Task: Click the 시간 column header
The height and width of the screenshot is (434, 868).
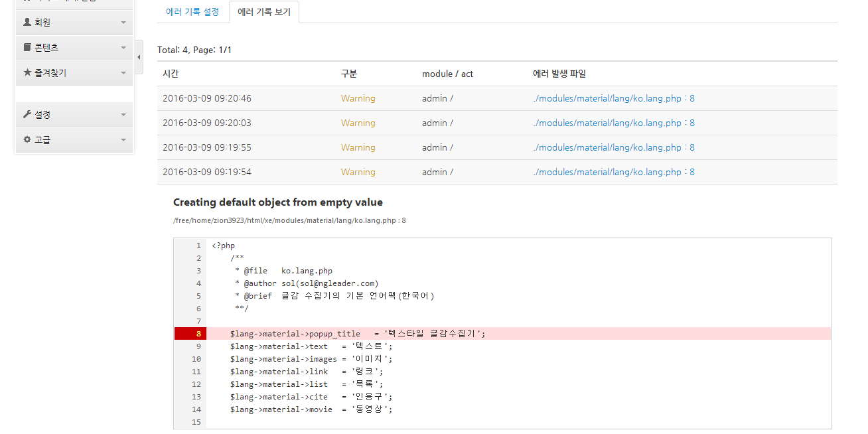Action: [171, 74]
